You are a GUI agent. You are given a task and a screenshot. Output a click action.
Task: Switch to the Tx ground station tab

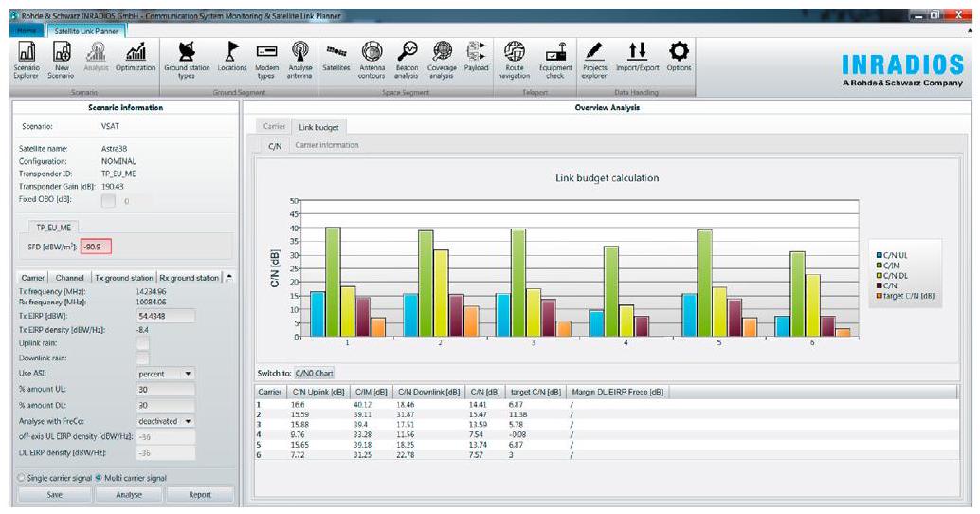(123, 278)
